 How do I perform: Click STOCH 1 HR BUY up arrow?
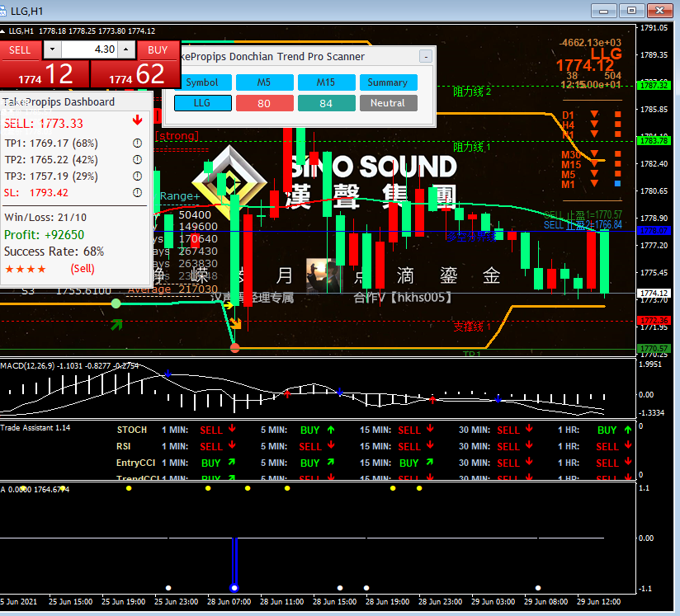[628, 430]
